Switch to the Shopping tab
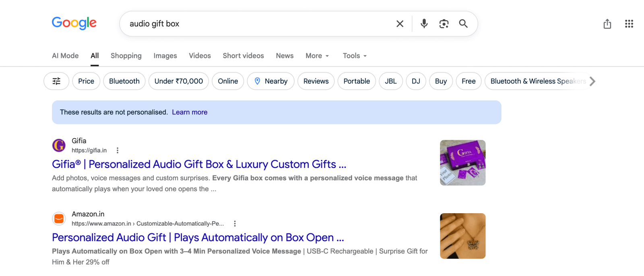Screen dimensions: 644x276 [x=126, y=56]
